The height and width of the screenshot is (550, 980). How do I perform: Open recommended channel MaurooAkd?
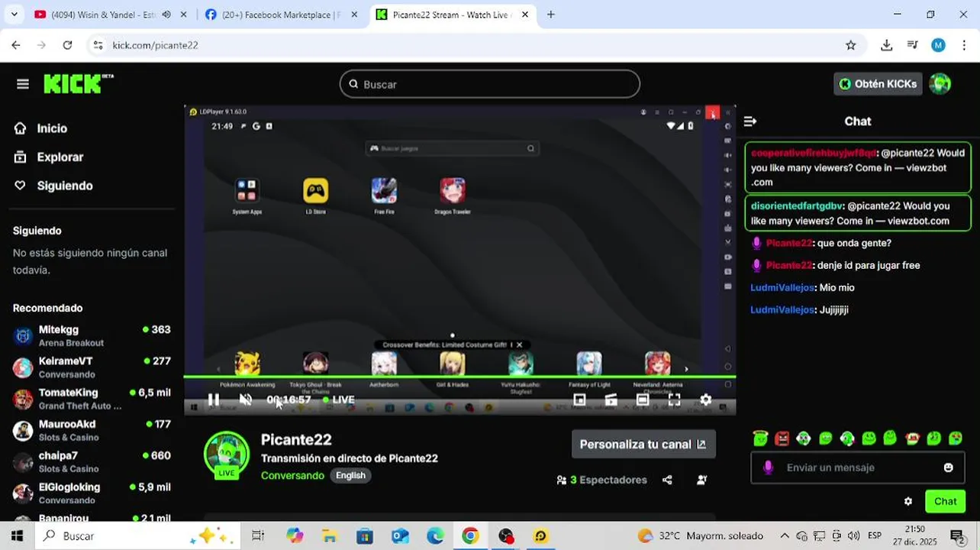92,430
